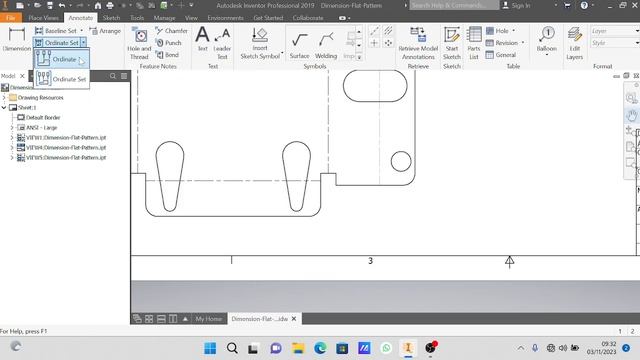Open the Parts List tool
The image size is (640, 360).
pyautogui.click(x=474, y=43)
